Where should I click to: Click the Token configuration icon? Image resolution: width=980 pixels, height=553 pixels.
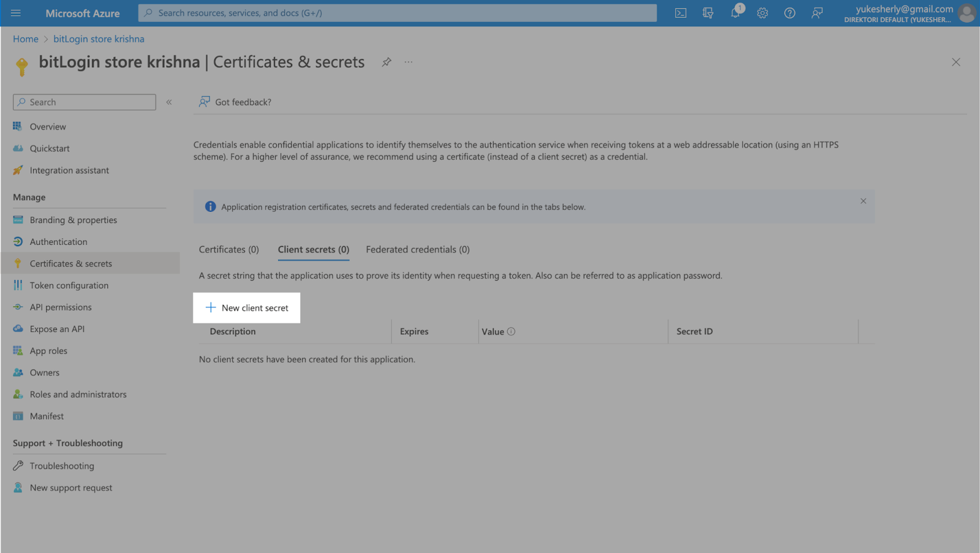[x=18, y=285]
